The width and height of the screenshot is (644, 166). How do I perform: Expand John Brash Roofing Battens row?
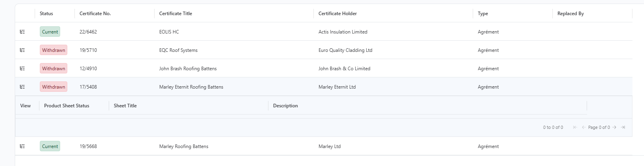click(22, 69)
